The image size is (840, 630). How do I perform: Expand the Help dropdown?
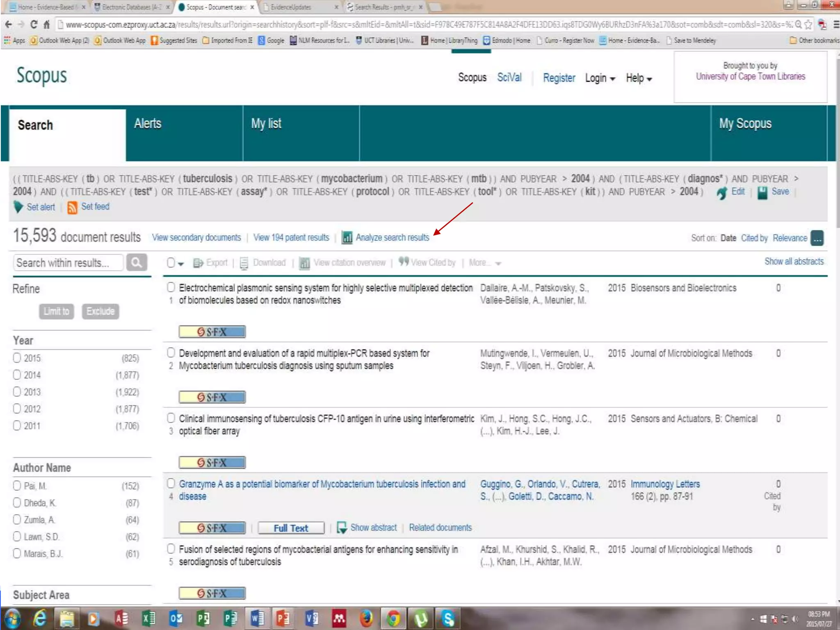(638, 78)
